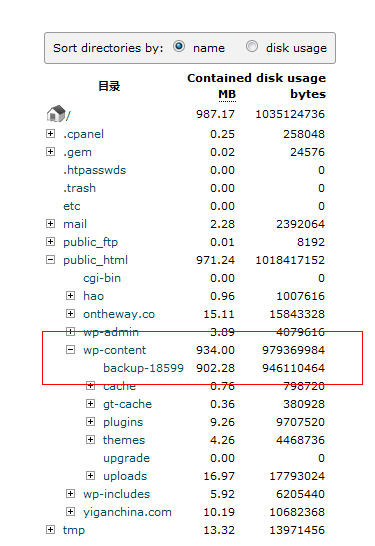The image size is (375, 546).
Task: Open the upgrade folder link
Action: point(126,458)
